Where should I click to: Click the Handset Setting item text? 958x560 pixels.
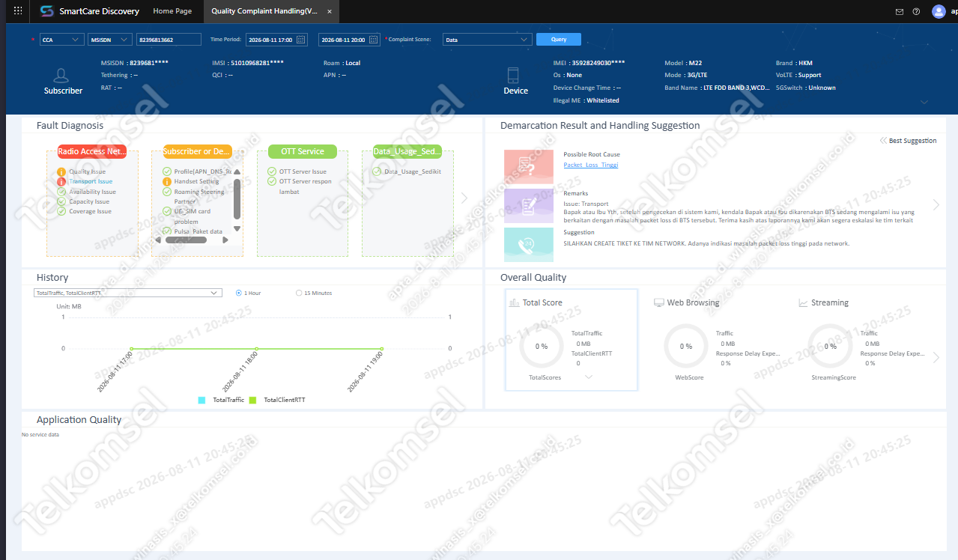197,182
